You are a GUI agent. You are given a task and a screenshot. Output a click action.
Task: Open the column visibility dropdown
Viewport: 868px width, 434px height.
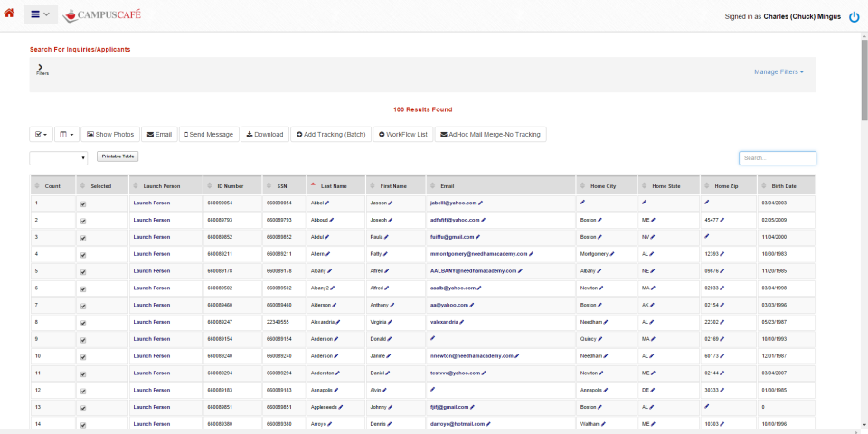(66, 135)
